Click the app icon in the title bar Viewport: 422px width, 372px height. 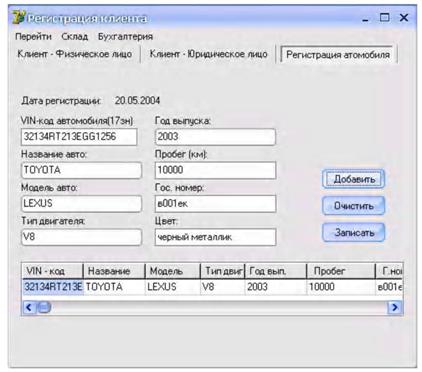click(x=18, y=18)
